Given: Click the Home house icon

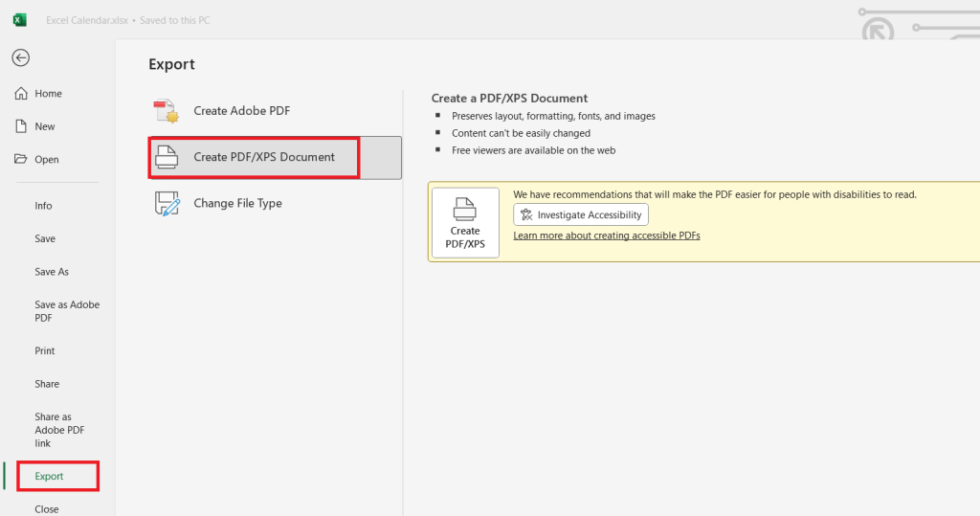Looking at the screenshot, I should pos(21,94).
